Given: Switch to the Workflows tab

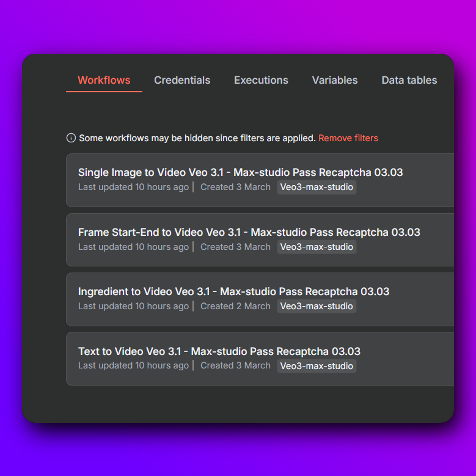Looking at the screenshot, I should tap(104, 80).
